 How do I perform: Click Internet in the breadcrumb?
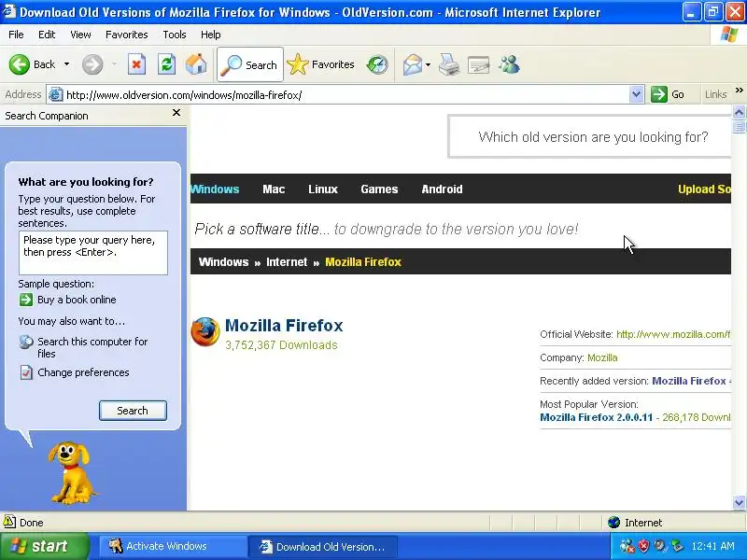[287, 262]
